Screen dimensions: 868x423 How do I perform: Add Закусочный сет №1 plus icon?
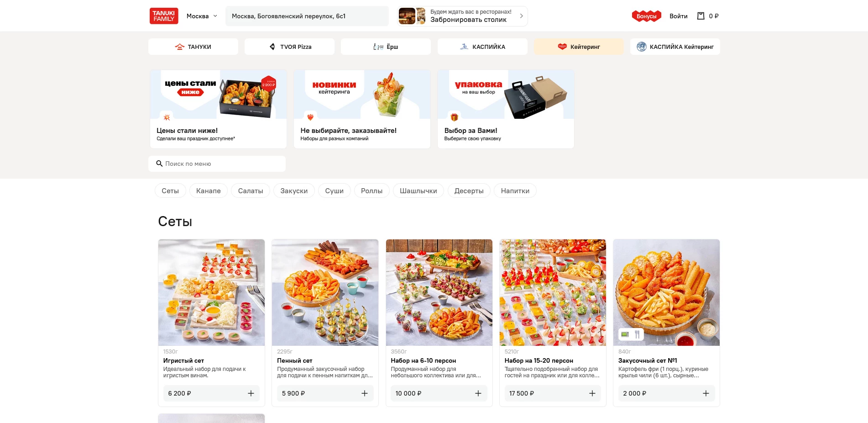tap(706, 393)
